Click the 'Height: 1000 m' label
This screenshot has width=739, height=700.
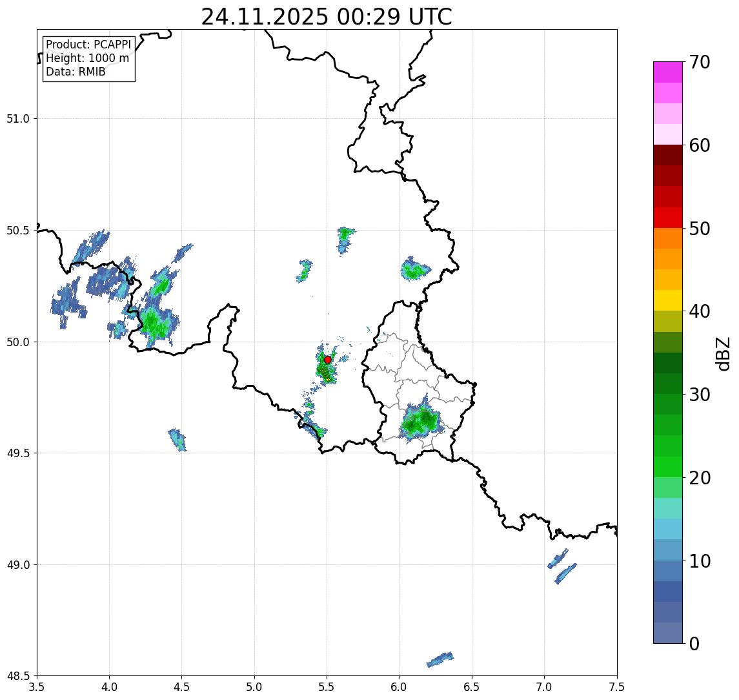87,58
